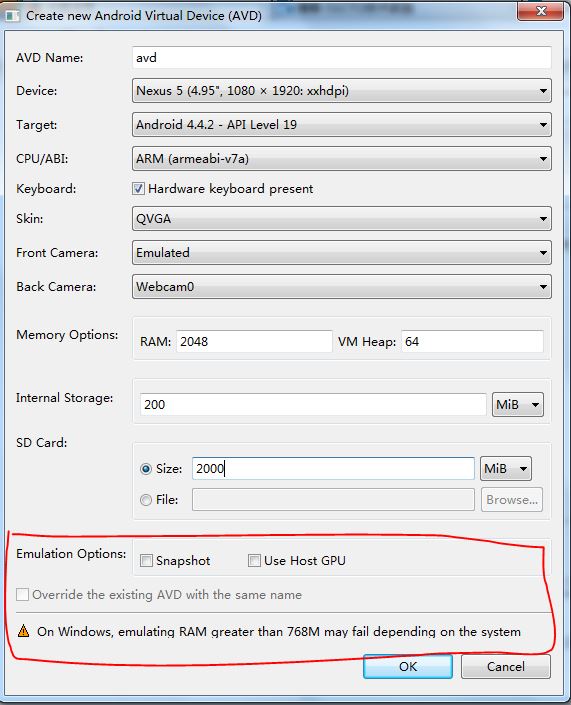The width and height of the screenshot is (571, 705).
Task: Click the Emulation Options label
Action: coord(71,553)
